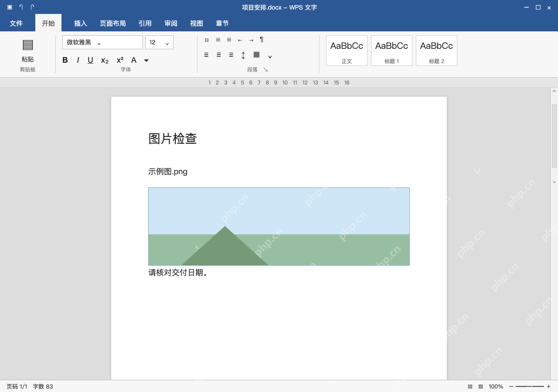Click zoom out minus in status bar
Image resolution: width=558 pixels, height=392 pixels.
click(x=511, y=386)
